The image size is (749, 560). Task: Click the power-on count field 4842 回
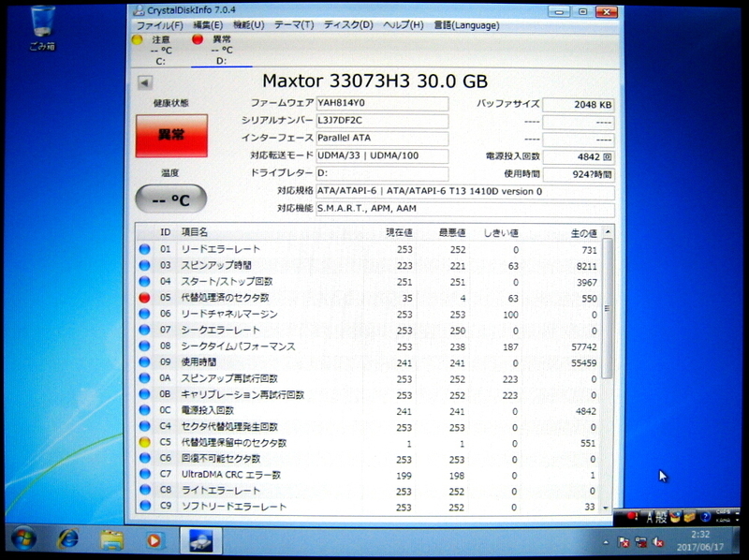578,156
